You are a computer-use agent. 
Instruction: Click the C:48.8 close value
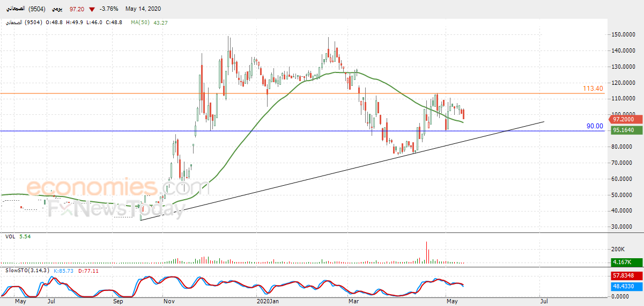click(x=115, y=23)
